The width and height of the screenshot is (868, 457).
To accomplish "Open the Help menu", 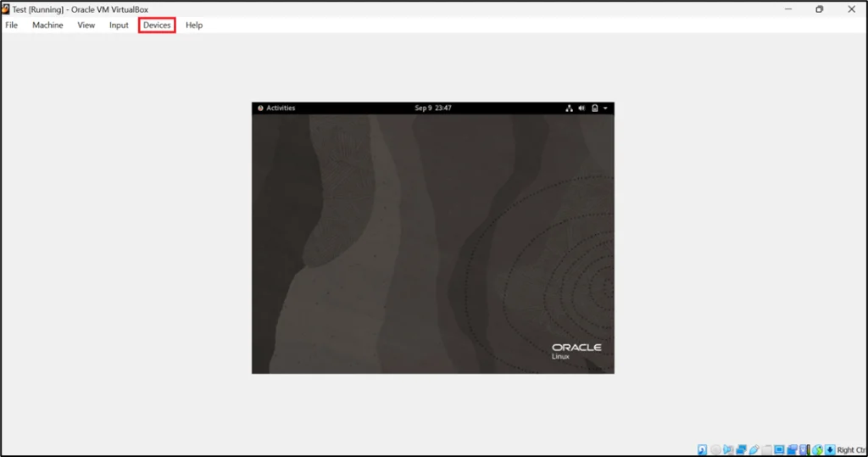I will pos(194,25).
